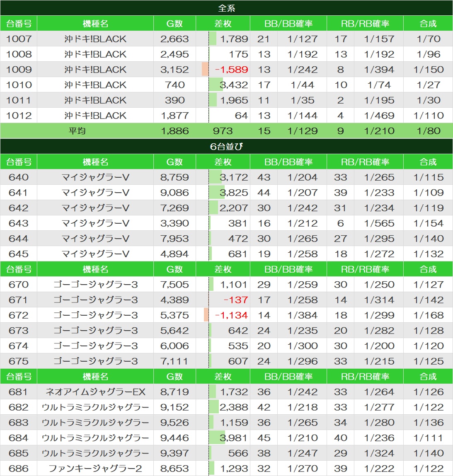
Task: Click 合成 header in the 全系 table
Action: click(x=428, y=23)
